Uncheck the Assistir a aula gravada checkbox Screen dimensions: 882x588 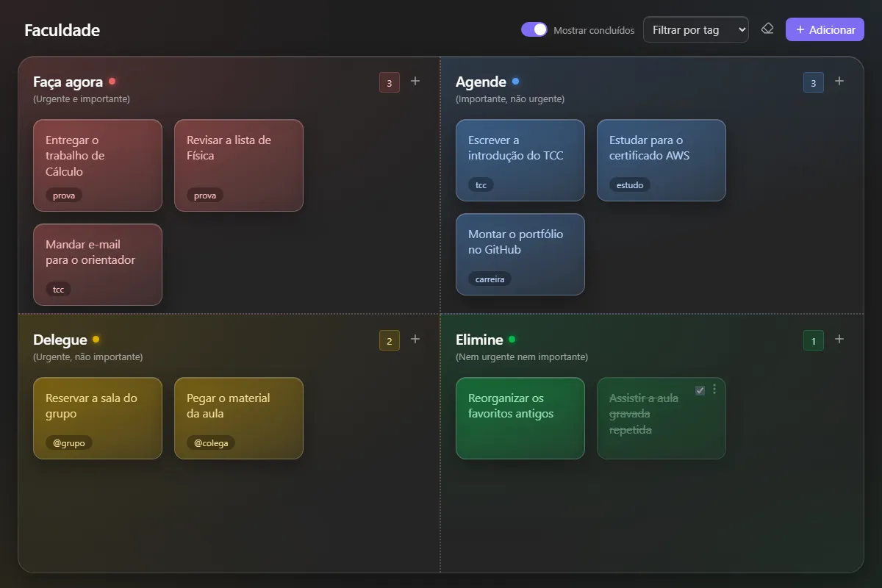[x=700, y=390]
